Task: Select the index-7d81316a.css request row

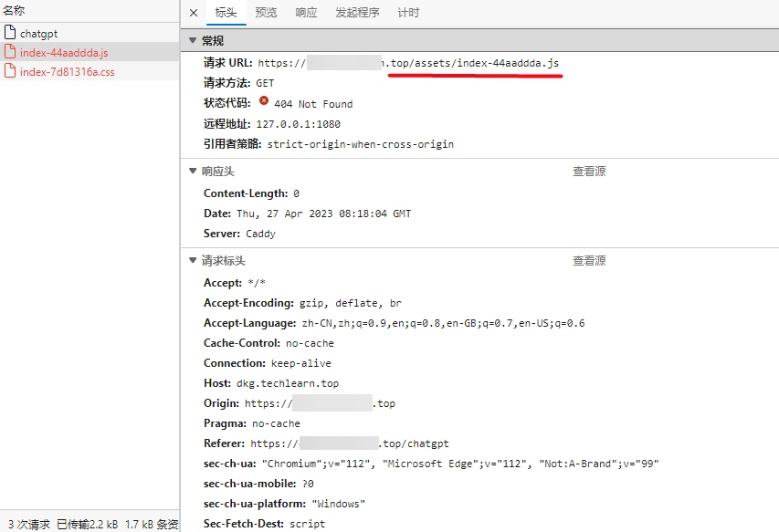Action: (x=89, y=71)
